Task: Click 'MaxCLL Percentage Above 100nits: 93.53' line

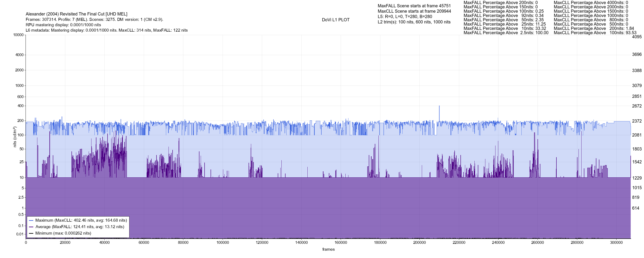Action: tap(595, 33)
